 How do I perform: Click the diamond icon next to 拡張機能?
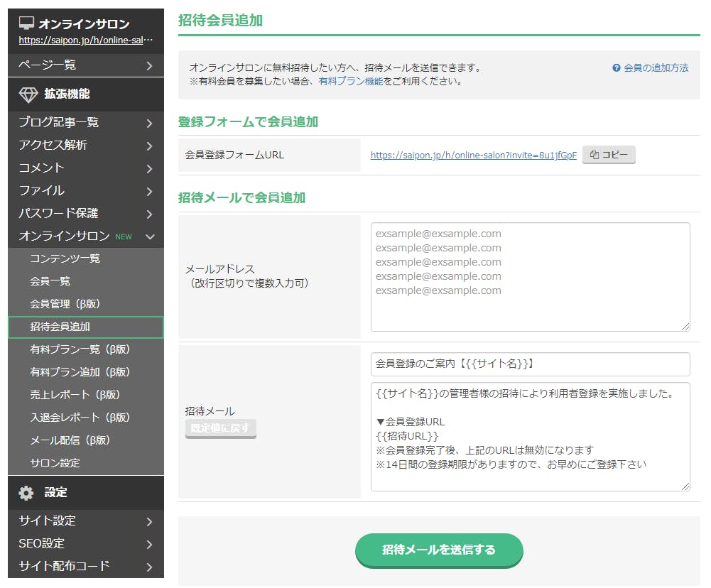click(x=28, y=94)
